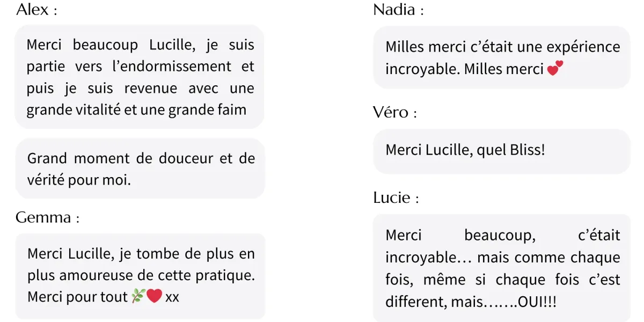The image size is (644, 322).
Task: Click the 'Grand moment de douceur' message bubble
Action: [x=140, y=169]
